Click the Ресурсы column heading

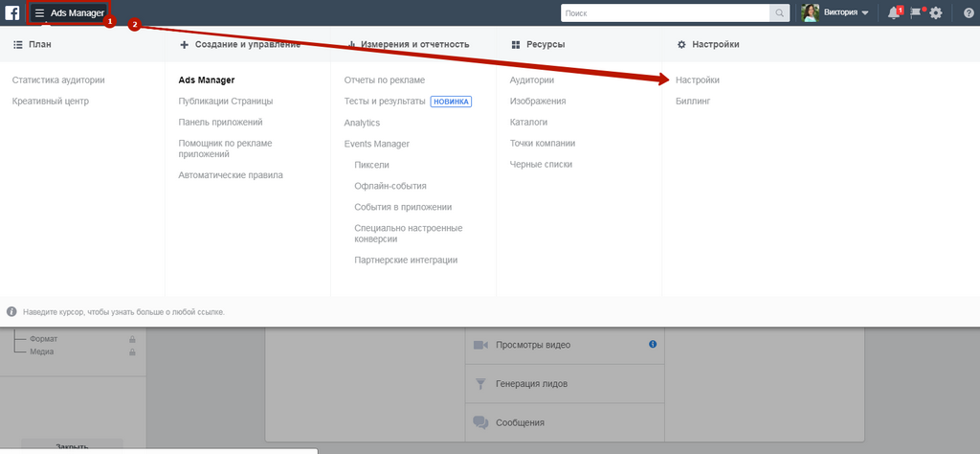(x=538, y=44)
